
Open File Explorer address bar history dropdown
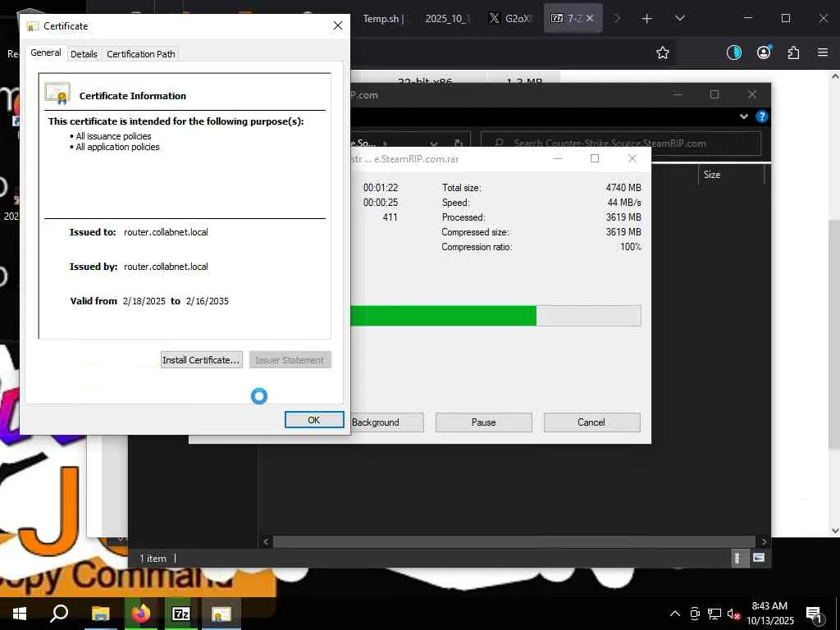pos(434,144)
